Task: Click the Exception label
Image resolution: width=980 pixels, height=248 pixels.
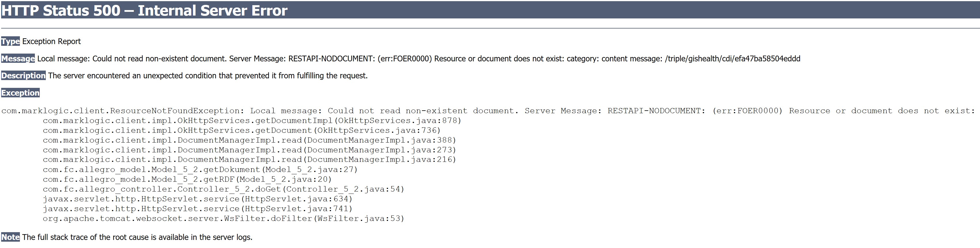Action: point(20,93)
